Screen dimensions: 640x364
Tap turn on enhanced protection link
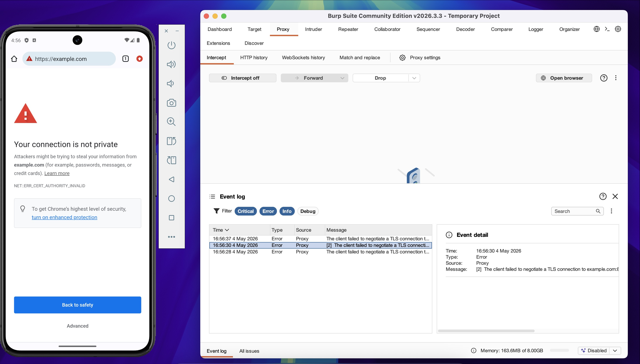tap(64, 217)
